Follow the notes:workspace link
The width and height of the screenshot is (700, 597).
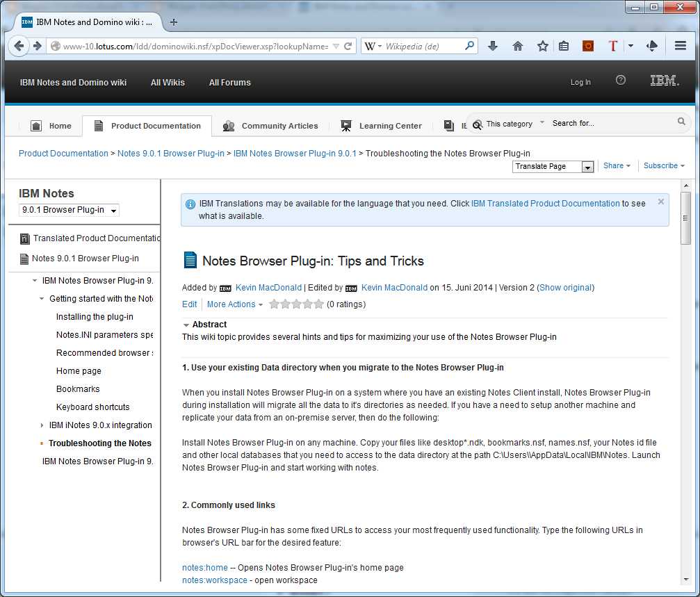[214, 580]
